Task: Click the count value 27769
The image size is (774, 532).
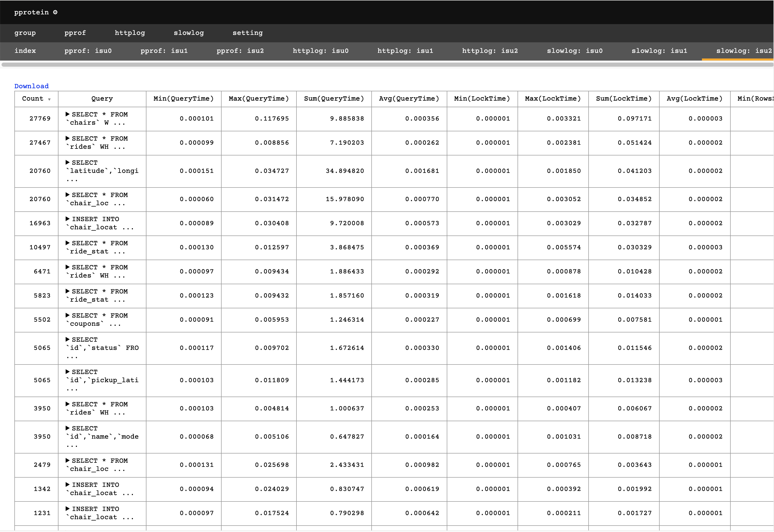Action: click(40, 119)
